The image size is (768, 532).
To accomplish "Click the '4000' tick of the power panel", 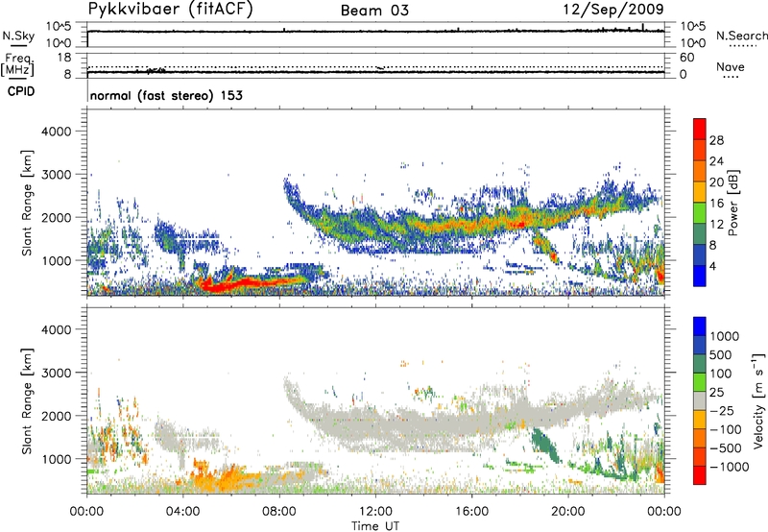I will click(x=57, y=132).
